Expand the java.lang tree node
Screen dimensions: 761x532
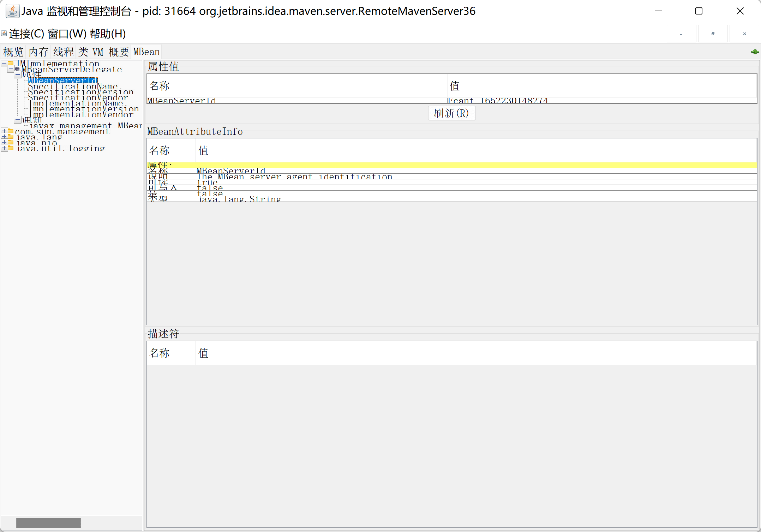[4, 137]
